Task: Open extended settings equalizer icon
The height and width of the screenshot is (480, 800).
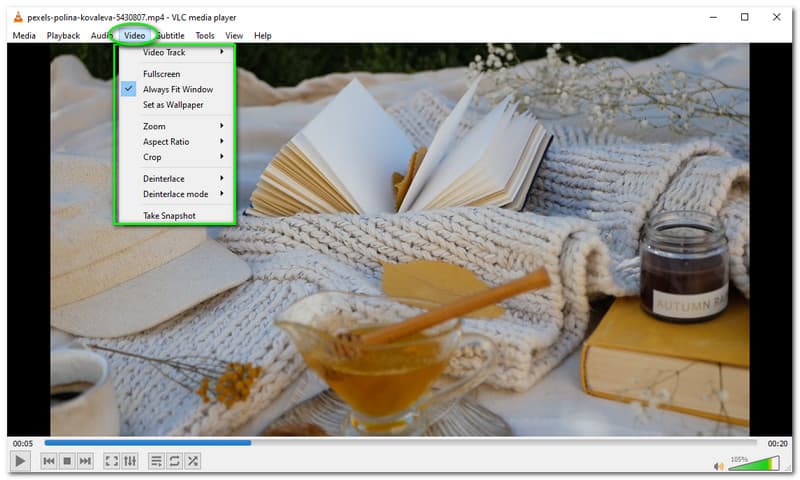Action: (130, 461)
